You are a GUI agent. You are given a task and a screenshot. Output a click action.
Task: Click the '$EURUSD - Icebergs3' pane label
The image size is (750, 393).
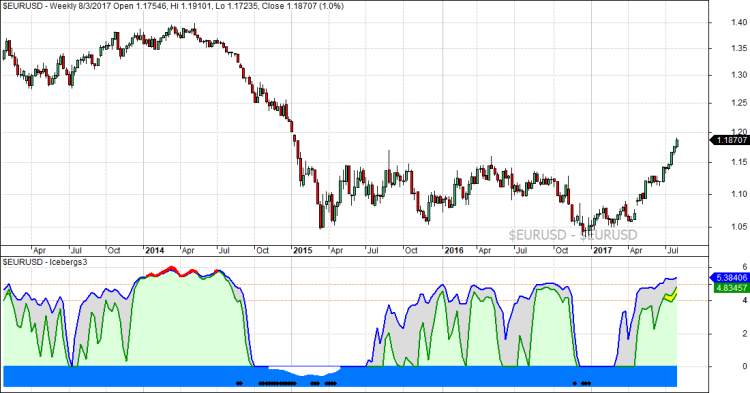click(45, 262)
